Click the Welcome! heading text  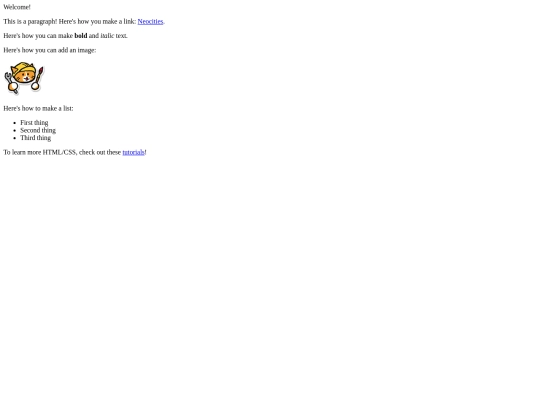point(17,7)
